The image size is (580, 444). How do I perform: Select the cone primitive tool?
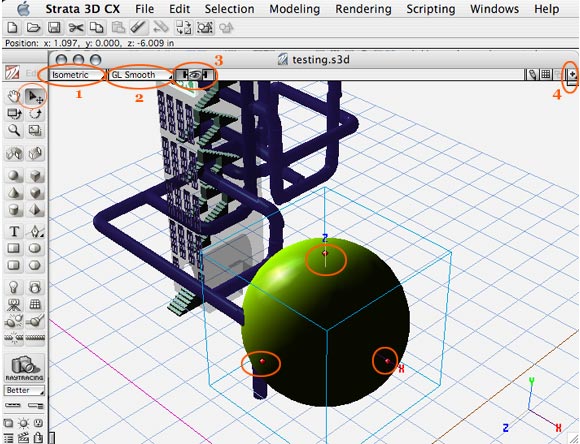pyautogui.click(x=14, y=192)
